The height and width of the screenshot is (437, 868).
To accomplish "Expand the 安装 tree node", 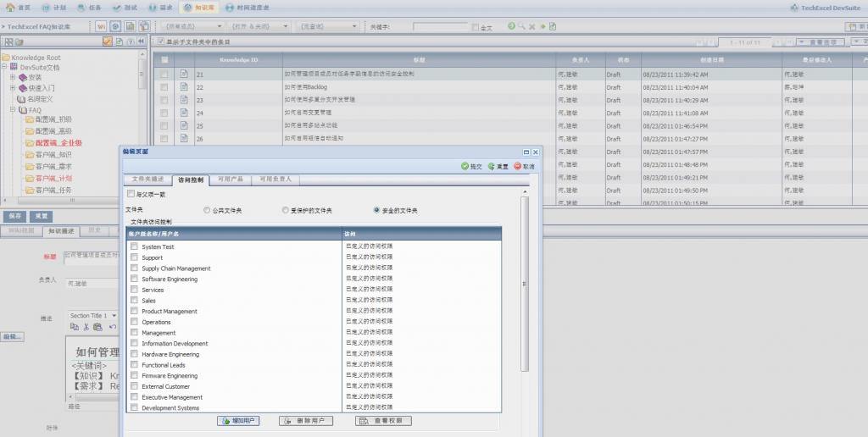I will pyautogui.click(x=13, y=77).
